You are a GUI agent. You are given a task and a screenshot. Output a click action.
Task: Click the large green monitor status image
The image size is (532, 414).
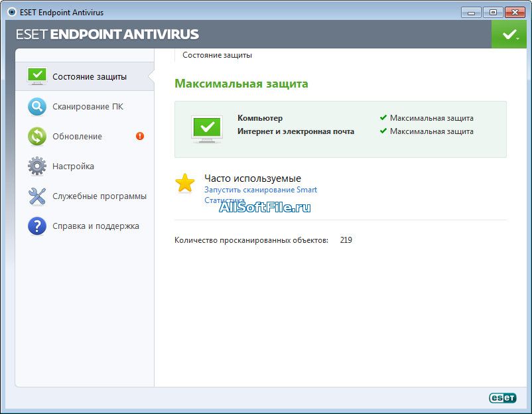[207, 129]
